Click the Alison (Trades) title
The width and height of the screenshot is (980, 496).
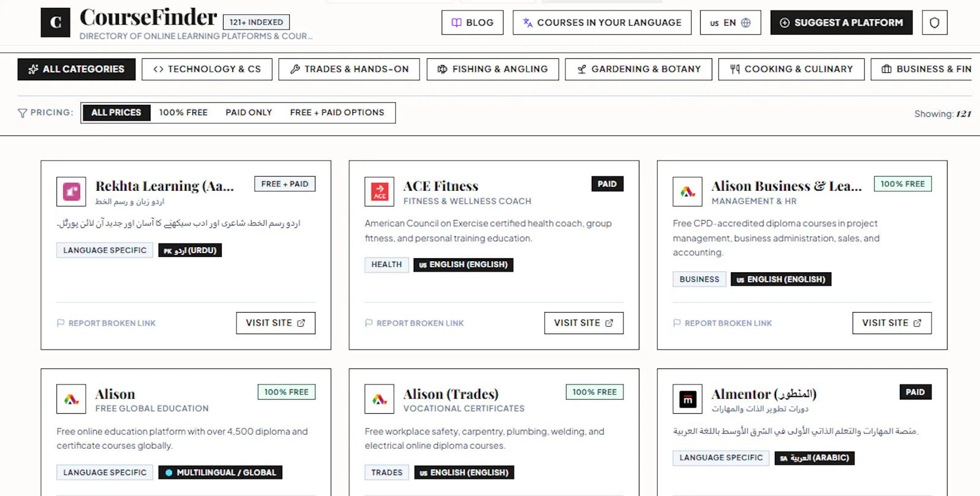[x=451, y=394]
